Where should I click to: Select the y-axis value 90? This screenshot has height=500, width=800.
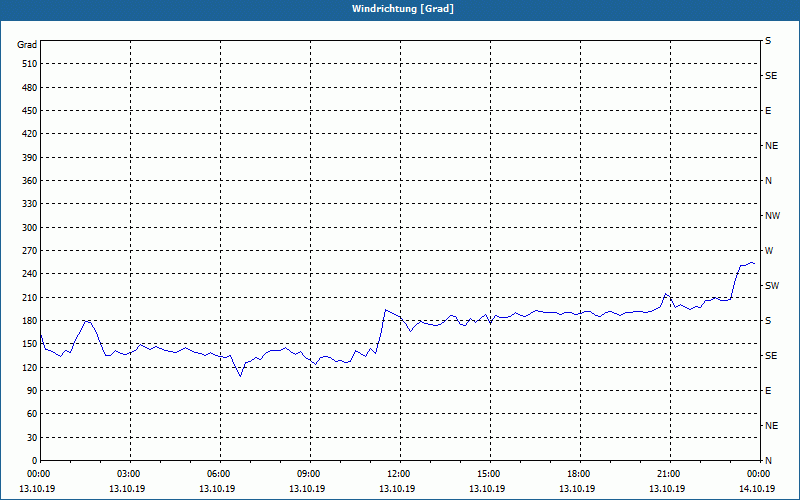[x=32, y=391]
